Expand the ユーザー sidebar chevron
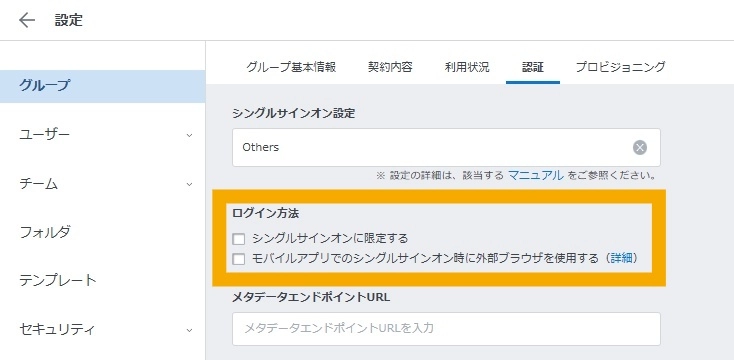 (x=189, y=135)
